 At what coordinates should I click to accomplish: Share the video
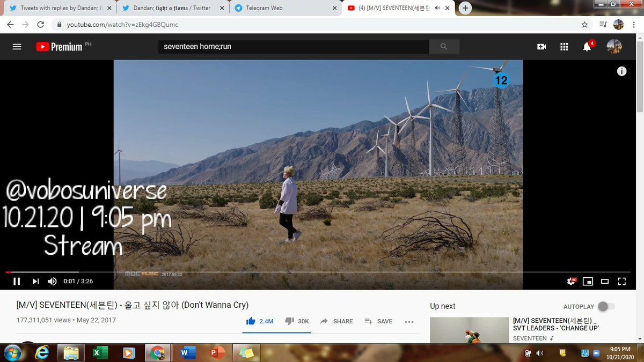(336, 321)
